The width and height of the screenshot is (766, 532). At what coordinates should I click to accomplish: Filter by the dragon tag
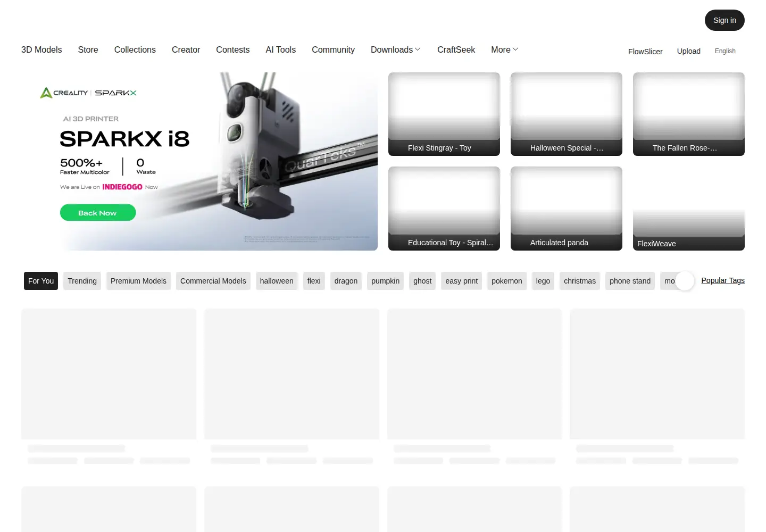click(346, 281)
